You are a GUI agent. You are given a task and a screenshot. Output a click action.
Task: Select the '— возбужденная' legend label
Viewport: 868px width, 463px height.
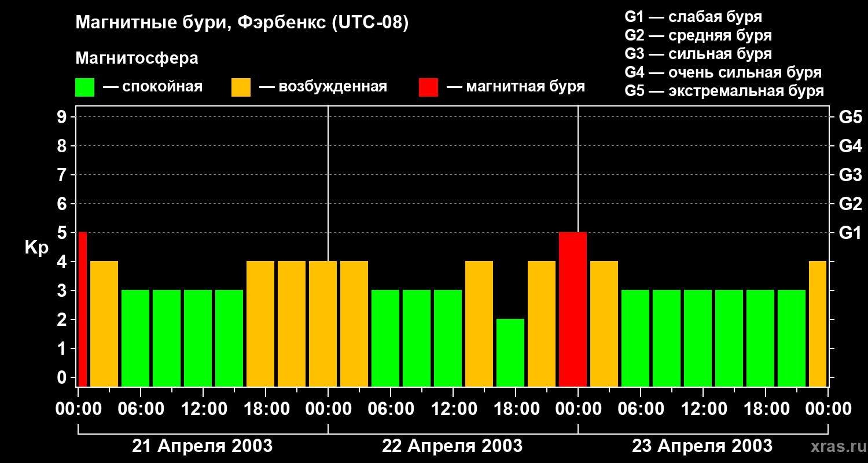click(x=323, y=87)
